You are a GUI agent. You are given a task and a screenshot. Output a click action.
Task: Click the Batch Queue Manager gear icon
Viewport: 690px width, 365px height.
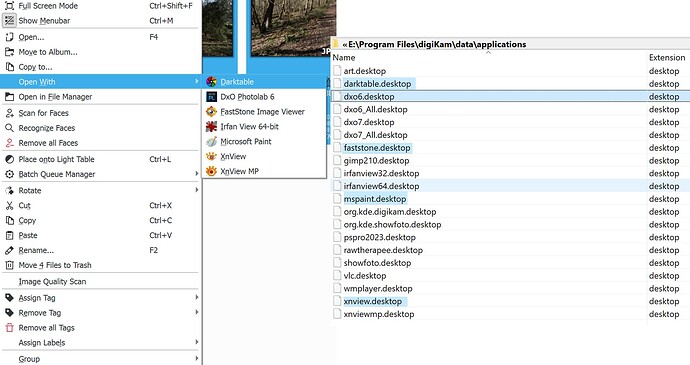pyautogui.click(x=9, y=174)
